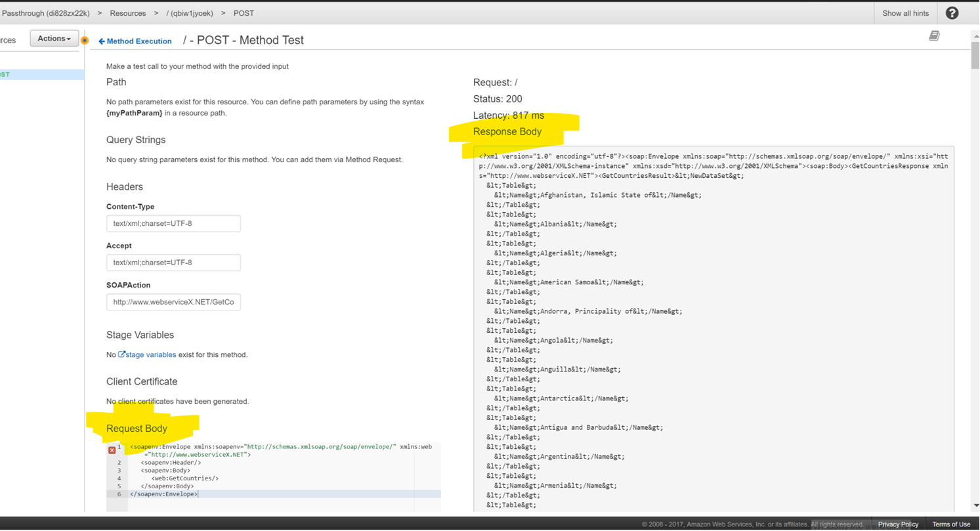
Task: Select the POST method in resource tree
Action: 5,75
